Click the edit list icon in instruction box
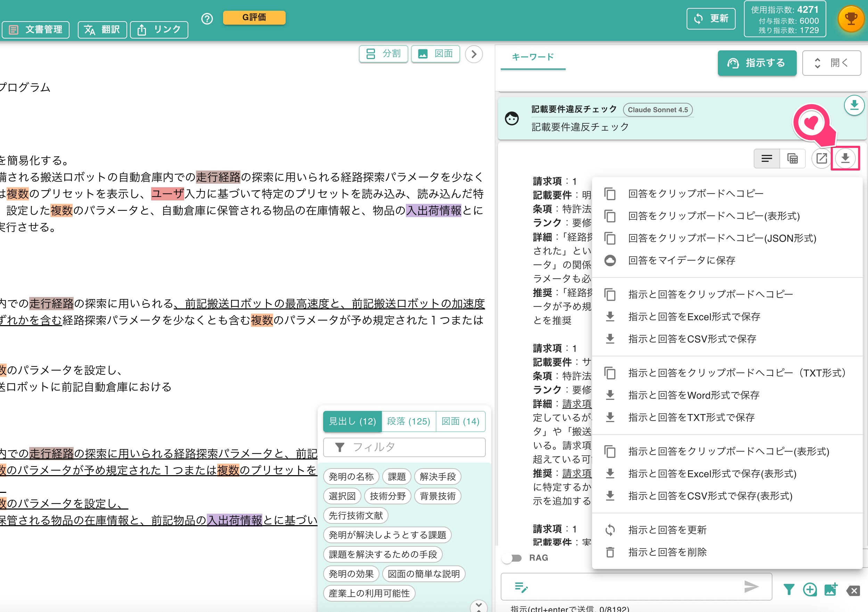The width and height of the screenshot is (868, 612). 521,587
